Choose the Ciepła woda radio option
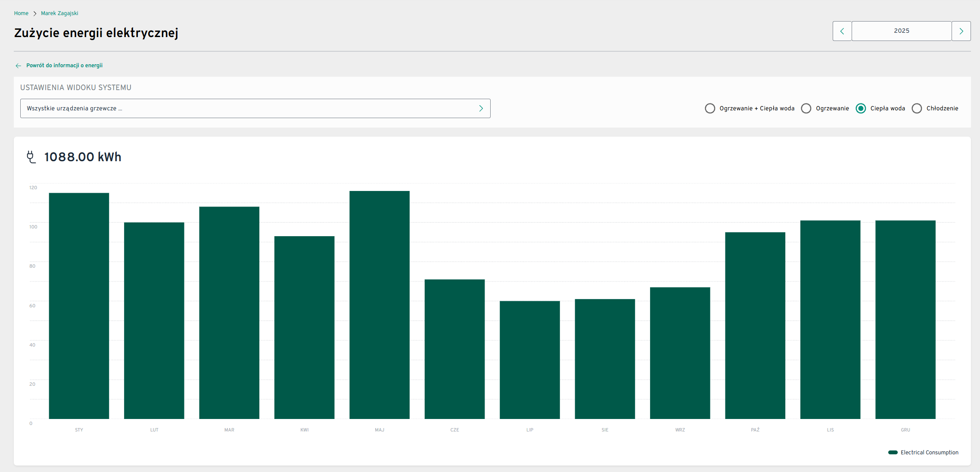 click(x=861, y=108)
